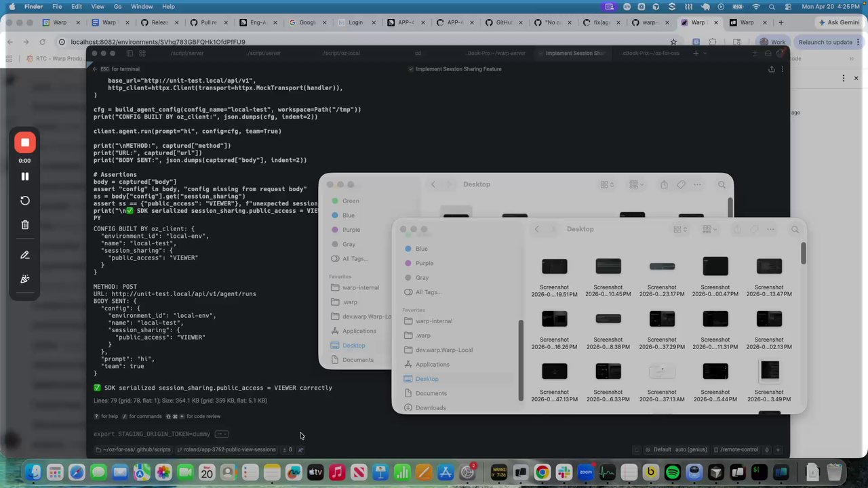
Task: Select Documents in the front Finder sidebar
Action: click(x=431, y=393)
